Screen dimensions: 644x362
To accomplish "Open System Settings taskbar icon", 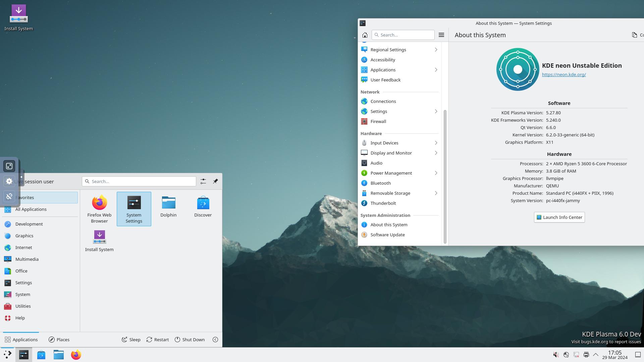I will coord(24,355).
